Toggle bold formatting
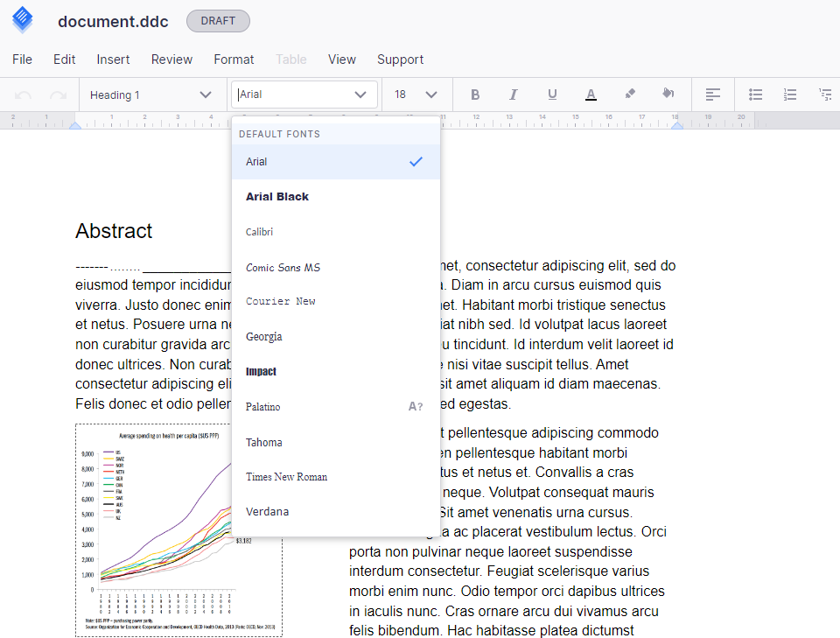Viewport: 840px width, 638px height. [474, 95]
